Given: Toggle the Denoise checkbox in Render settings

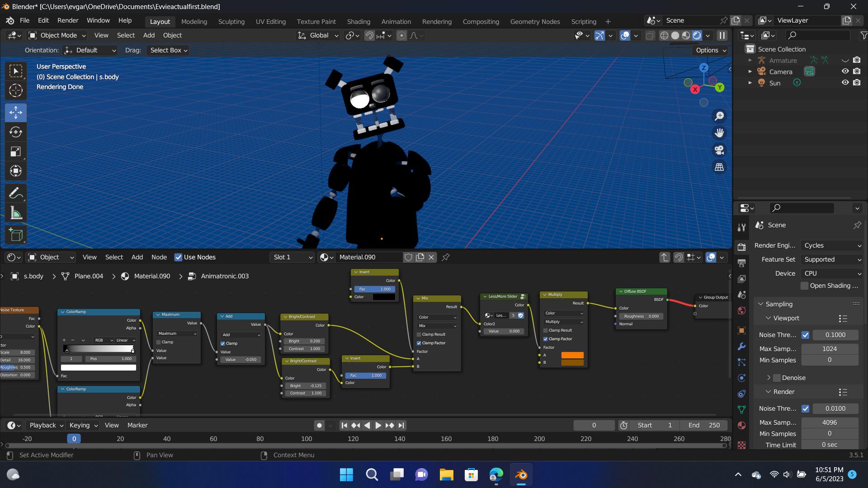Looking at the screenshot, I should coord(776,376).
